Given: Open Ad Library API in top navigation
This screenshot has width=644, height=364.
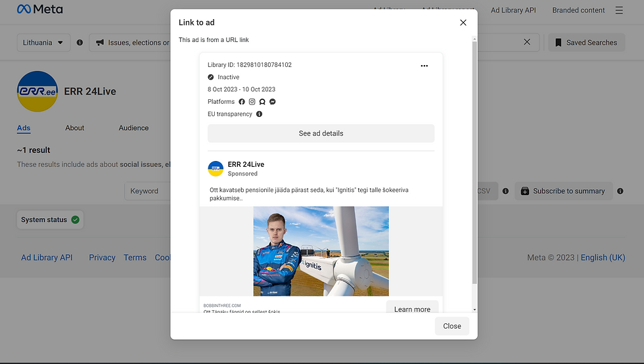Looking at the screenshot, I should point(513,11).
